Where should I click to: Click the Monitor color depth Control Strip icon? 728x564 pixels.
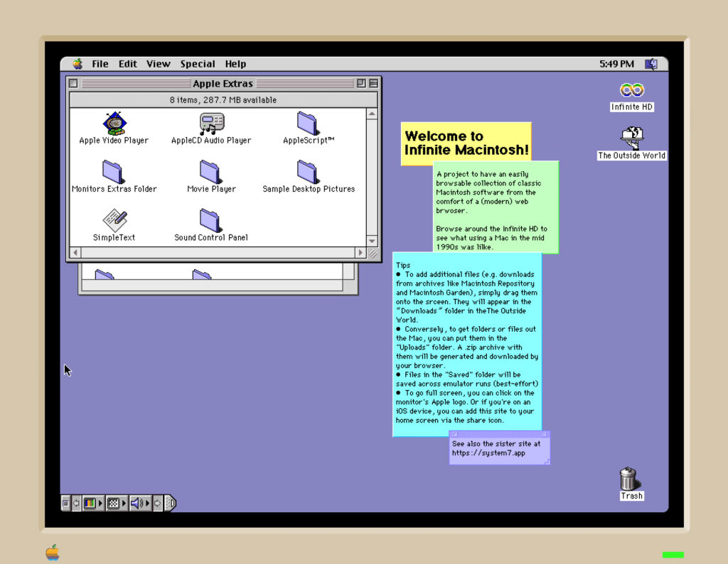pos(90,503)
